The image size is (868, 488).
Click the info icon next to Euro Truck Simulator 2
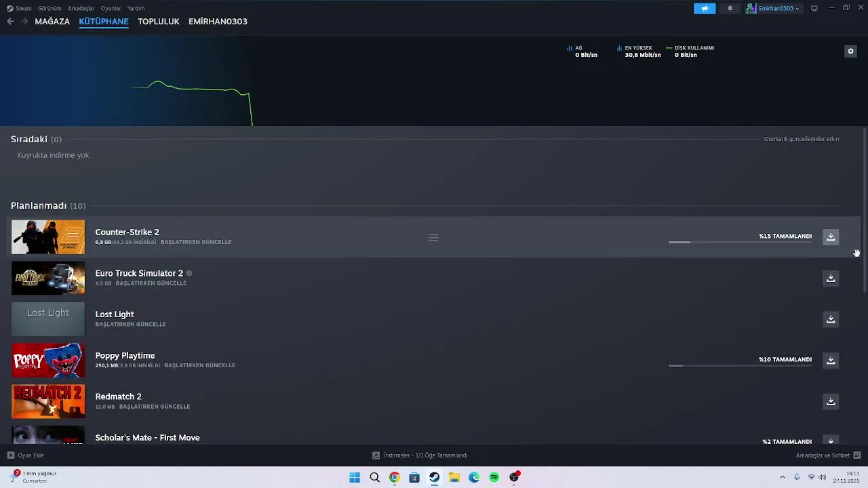click(189, 273)
